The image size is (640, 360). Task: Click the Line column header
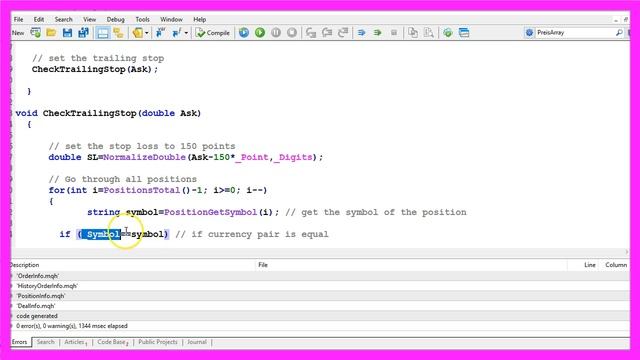click(x=590, y=265)
